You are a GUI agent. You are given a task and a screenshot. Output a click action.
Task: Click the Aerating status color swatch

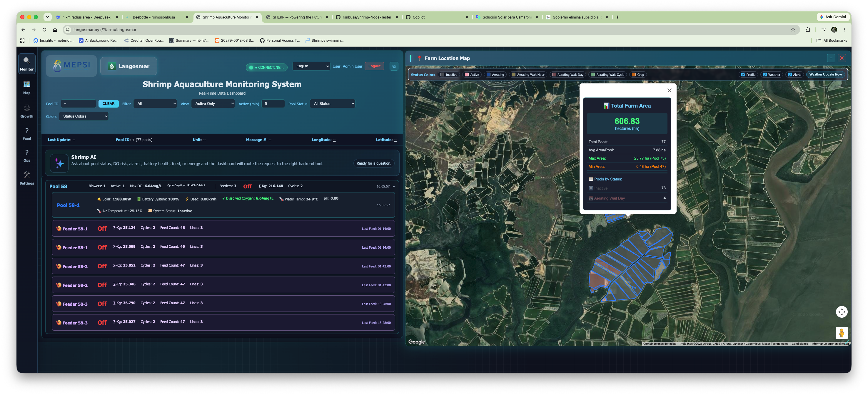pos(488,75)
